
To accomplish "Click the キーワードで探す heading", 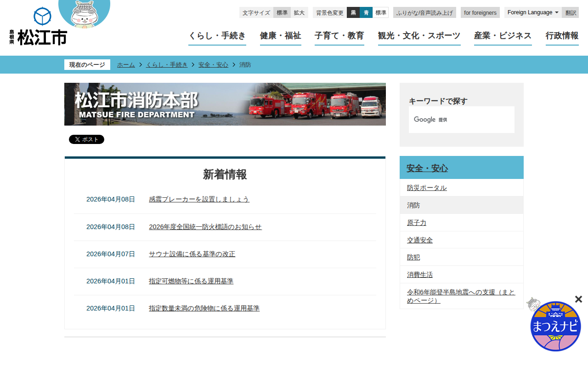I will tap(438, 101).
